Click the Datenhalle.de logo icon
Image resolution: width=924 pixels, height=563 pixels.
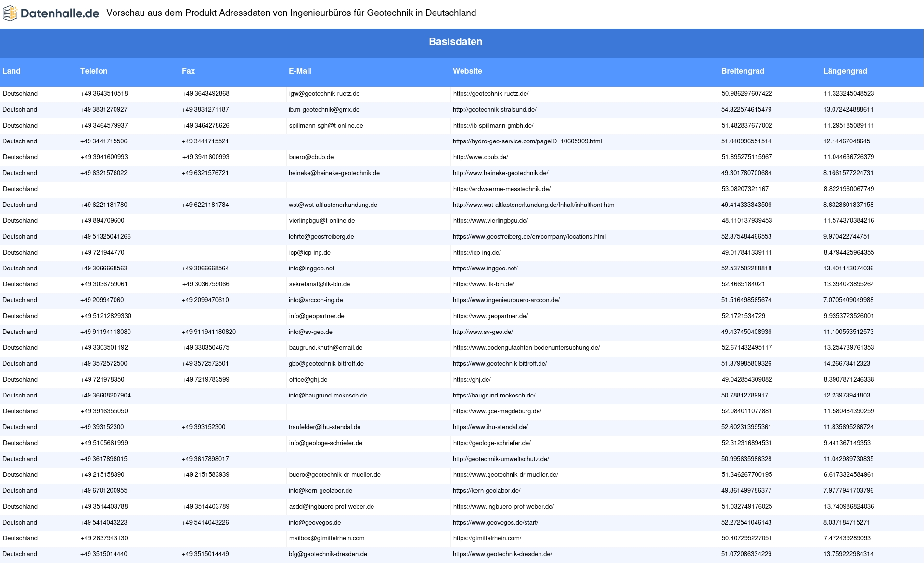pyautogui.click(x=10, y=13)
